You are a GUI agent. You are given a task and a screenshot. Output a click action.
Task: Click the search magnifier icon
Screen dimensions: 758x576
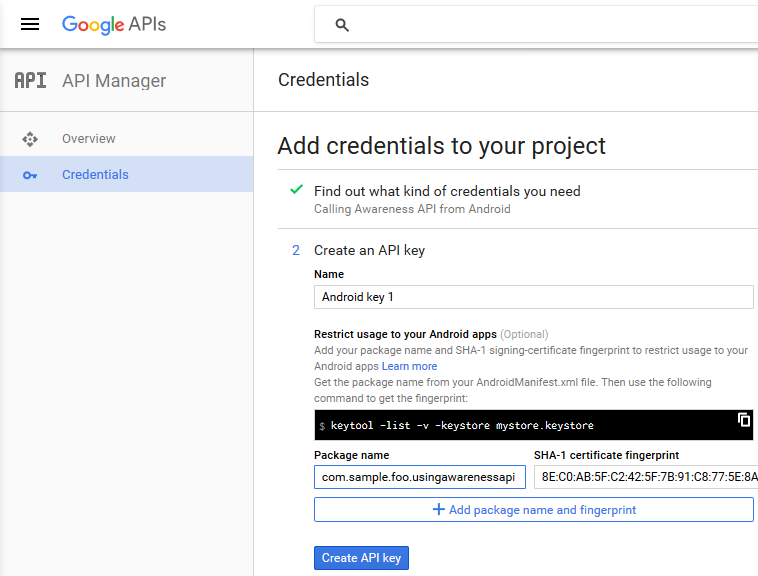342,25
